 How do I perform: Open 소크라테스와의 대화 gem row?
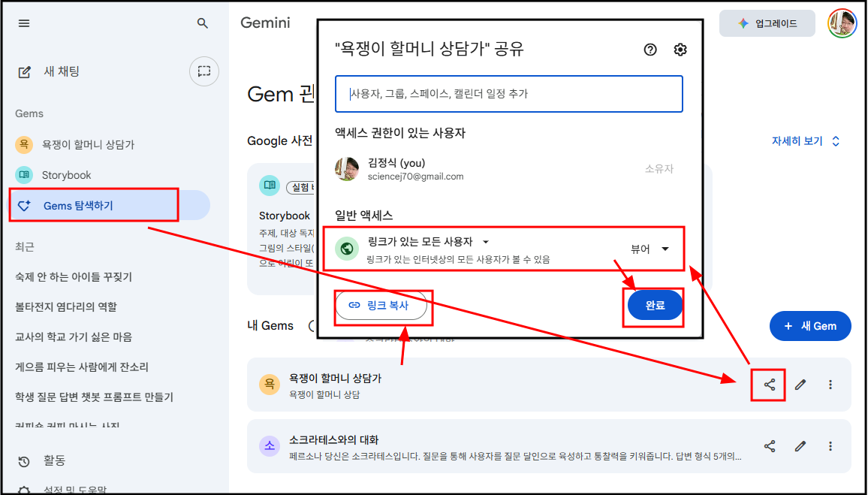coord(549,446)
